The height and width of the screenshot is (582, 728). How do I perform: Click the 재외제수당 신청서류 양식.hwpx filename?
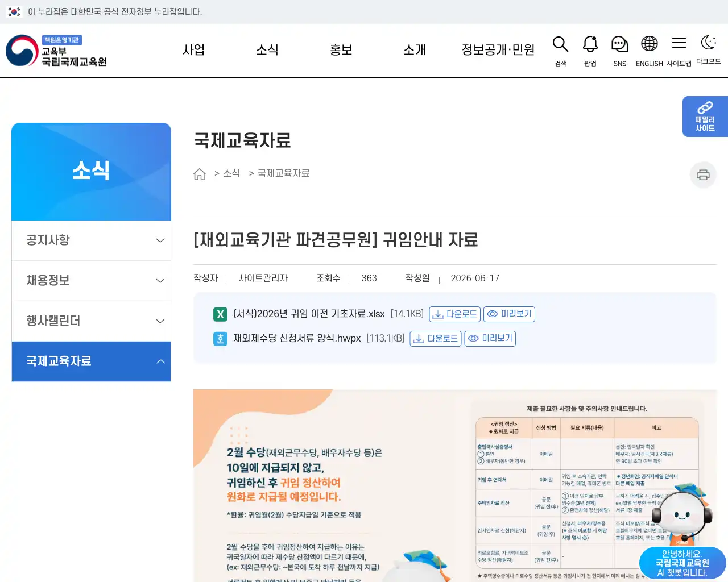(297, 339)
